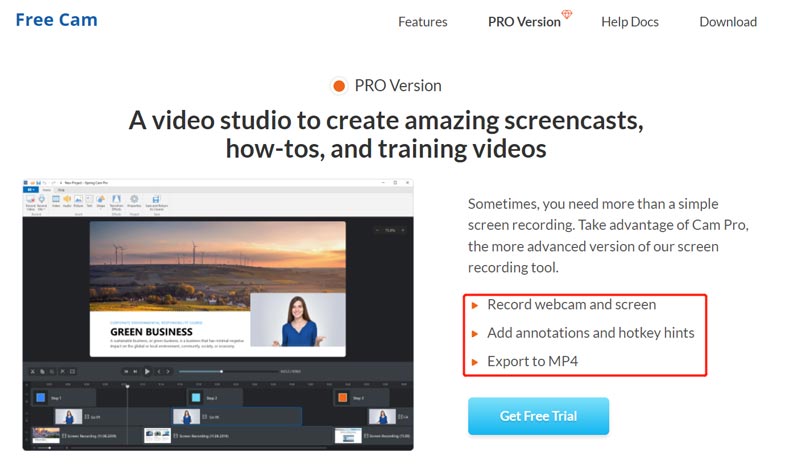800x467 pixels.
Task: Go to the Download page link
Action: pyautogui.click(x=728, y=22)
